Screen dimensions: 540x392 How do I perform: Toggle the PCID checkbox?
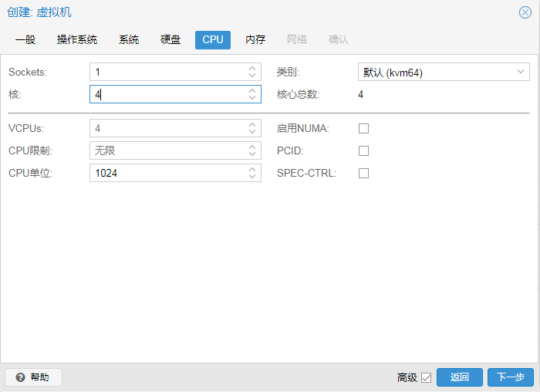coord(364,150)
